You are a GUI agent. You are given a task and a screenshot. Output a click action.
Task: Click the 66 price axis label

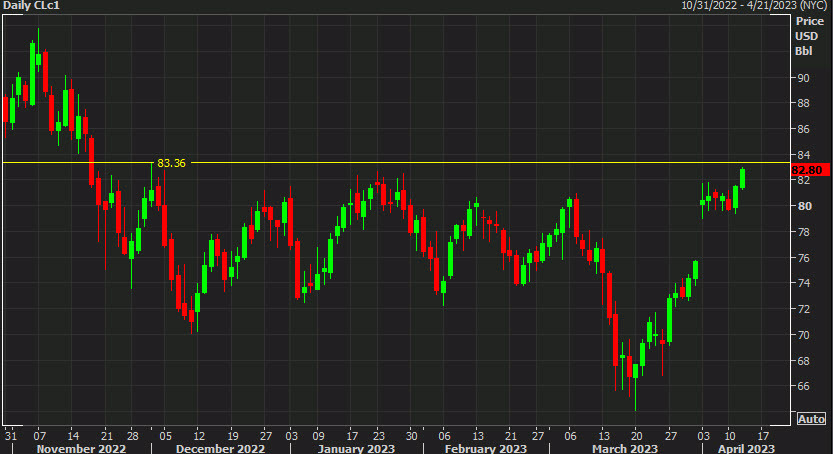[x=803, y=386]
